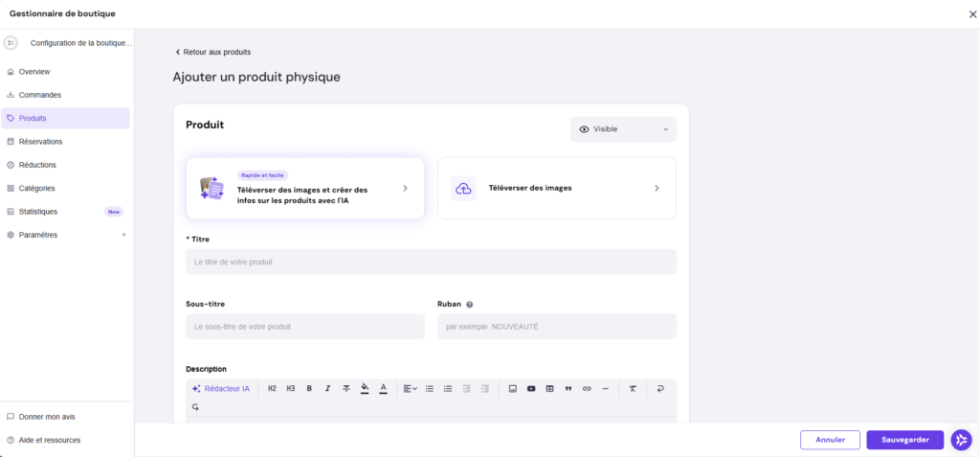This screenshot has width=980, height=457.
Task: Click the bulleted list icon
Action: [430, 388]
